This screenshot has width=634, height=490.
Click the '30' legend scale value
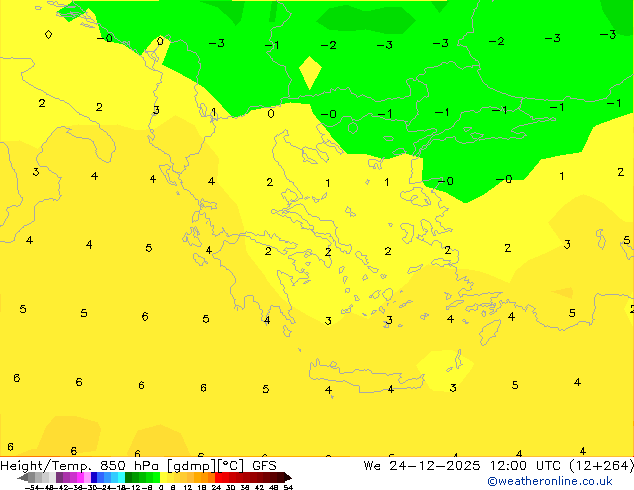click(x=230, y=487)
